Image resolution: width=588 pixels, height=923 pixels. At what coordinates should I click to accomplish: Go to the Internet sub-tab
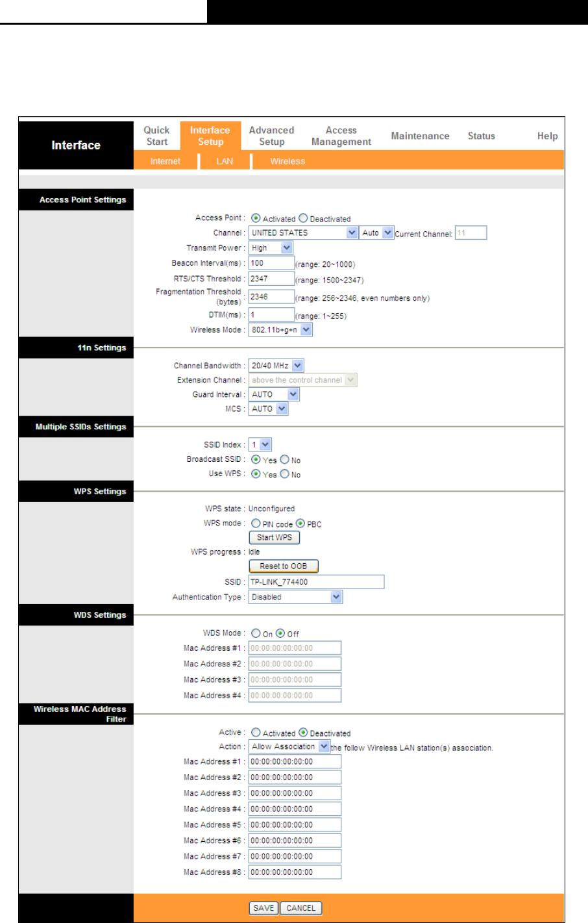(x=165, y=161)
